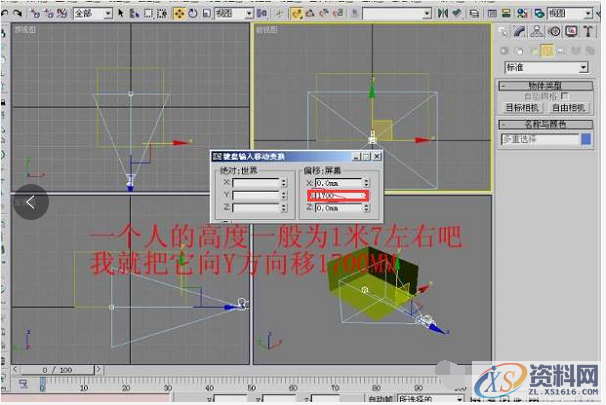Enable the 自动网格 checkbox
The height and width of the screenshot is (405, 606).
565,95
